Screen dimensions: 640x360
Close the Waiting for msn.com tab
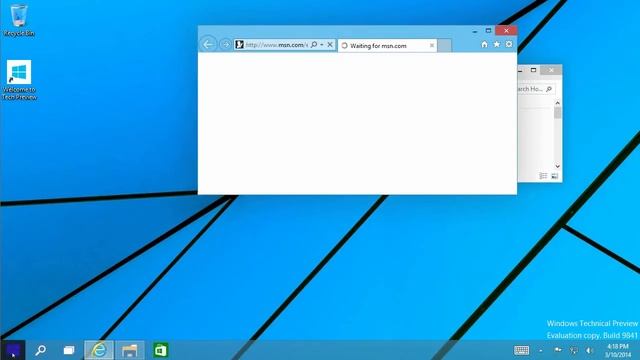click(432, 46)
